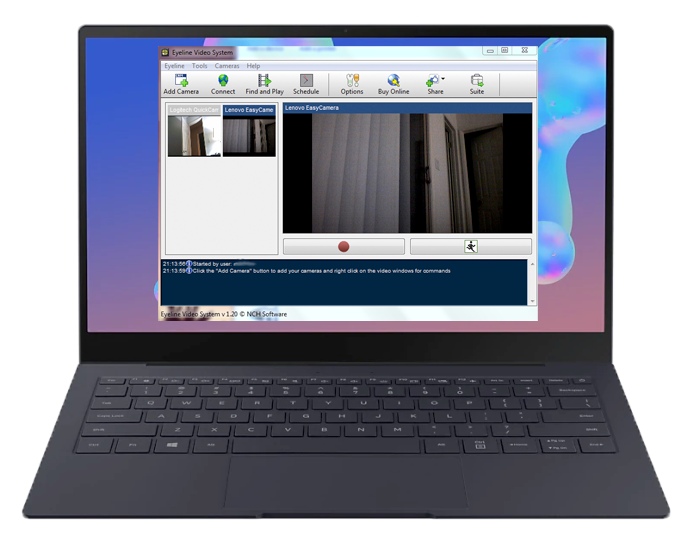Select the Lenovo EasyCamera thumbnail

tap(249, 131)
